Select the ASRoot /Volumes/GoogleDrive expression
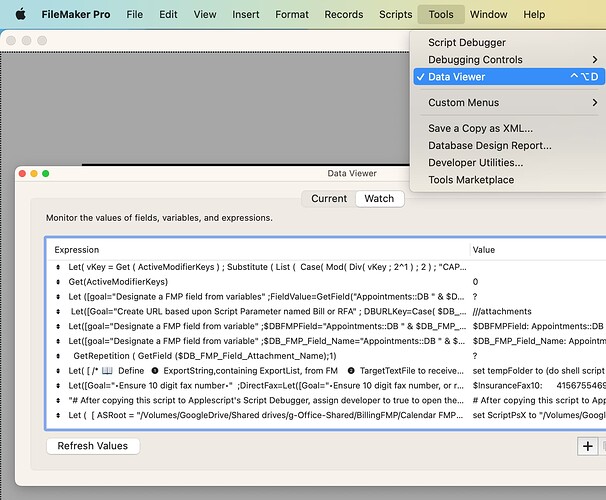The height and width of the screenshot is (500, 606). 266,415
